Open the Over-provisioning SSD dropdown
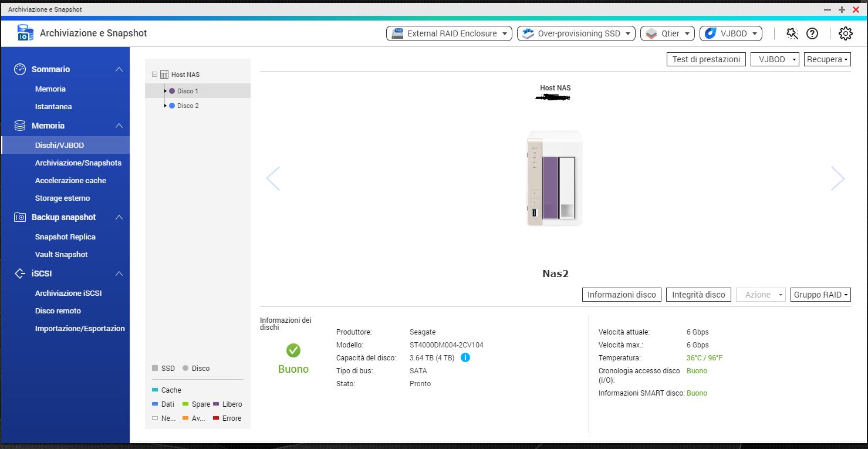This screenshot has height=449, width=868. 576,33
